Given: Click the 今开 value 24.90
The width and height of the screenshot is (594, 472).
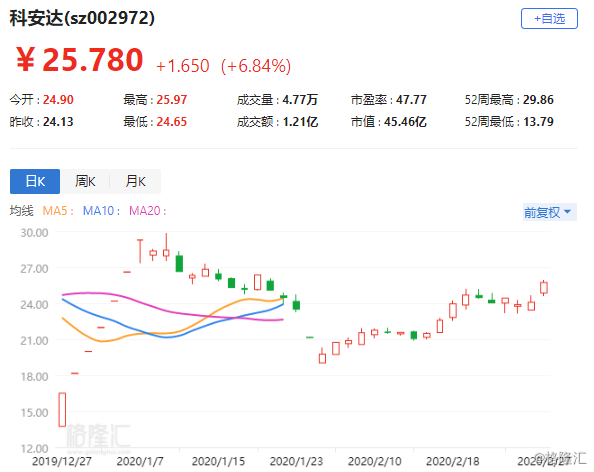Looking at the screenshot, I should [x=58, y=100].
